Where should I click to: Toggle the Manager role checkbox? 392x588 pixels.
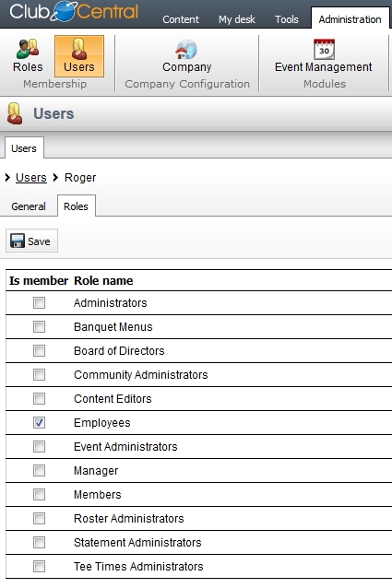tap(39, 471)
